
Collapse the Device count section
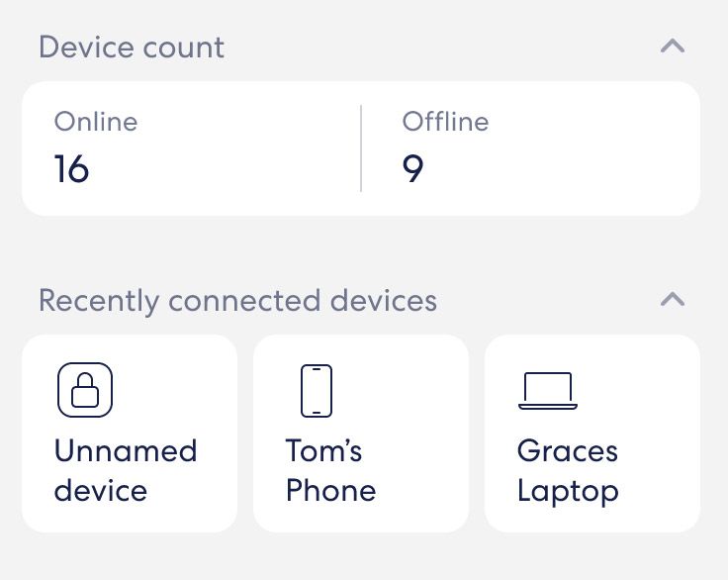click(673, 47)
